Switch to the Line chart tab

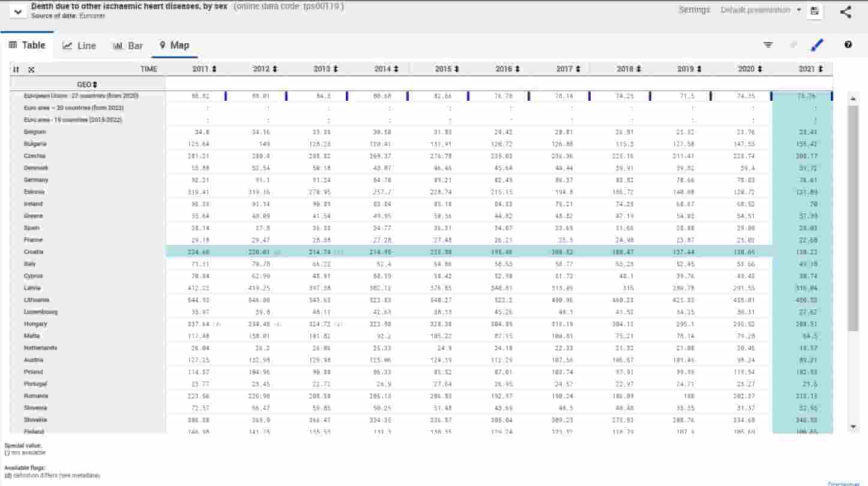pyautogui.click(x=79, y=46)
